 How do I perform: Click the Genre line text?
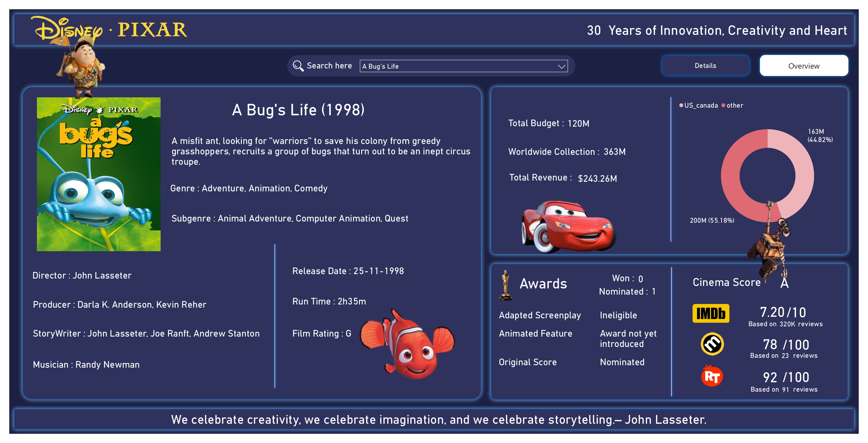[x=249, y=188]
